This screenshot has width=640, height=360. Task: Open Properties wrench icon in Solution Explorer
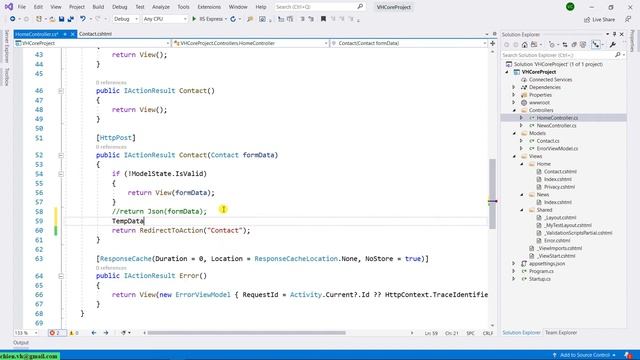(x=613, y=45)
